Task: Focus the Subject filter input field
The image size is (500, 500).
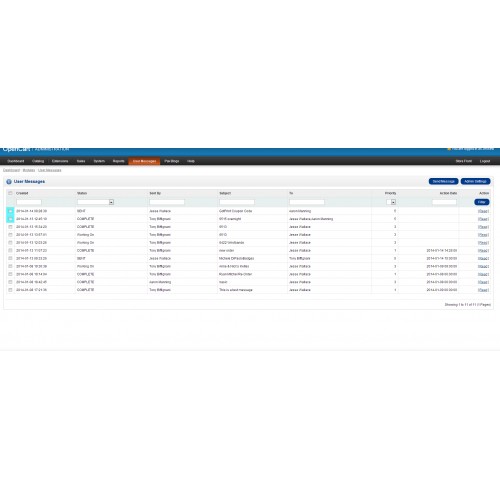Action: pos(237,202)
